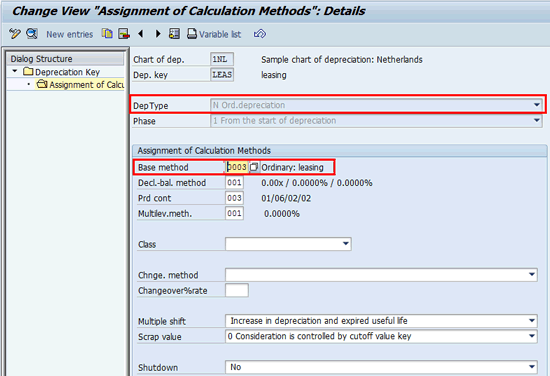This screenshot has width=550, height=376.
Task: Click the Chart of dep. 1NL field
Action: point(222,59)
